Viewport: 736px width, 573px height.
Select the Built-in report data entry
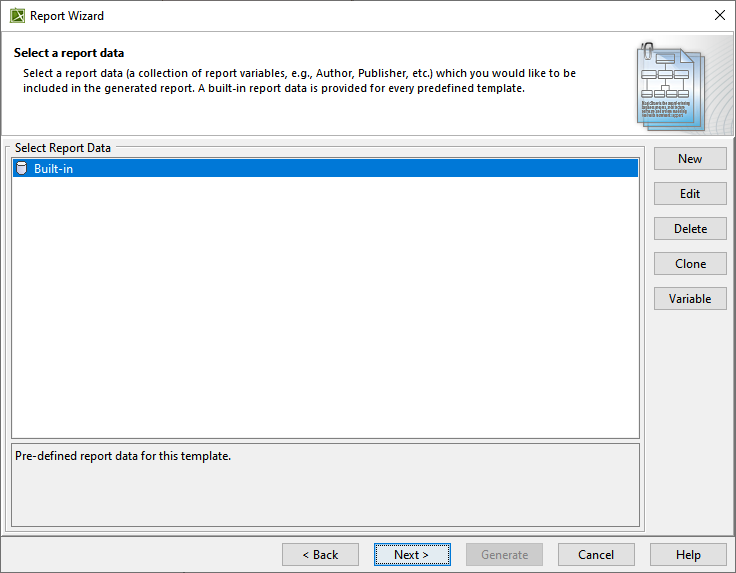pos(54,169)
